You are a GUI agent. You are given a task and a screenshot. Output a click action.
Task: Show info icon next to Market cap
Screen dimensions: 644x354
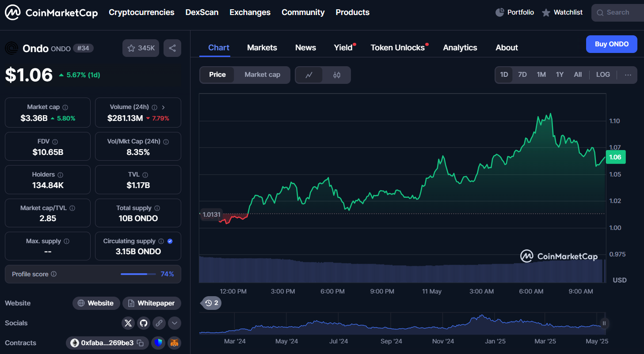[x=65, y=107]
